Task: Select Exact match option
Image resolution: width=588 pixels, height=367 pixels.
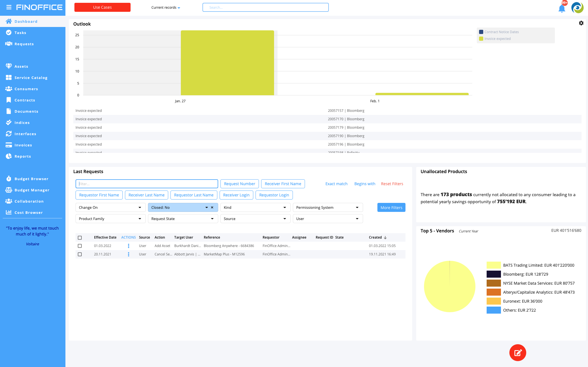Action: pos(336,184)
